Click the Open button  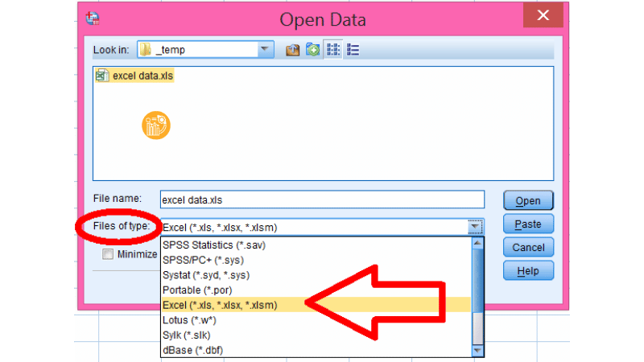coord(528,200)
